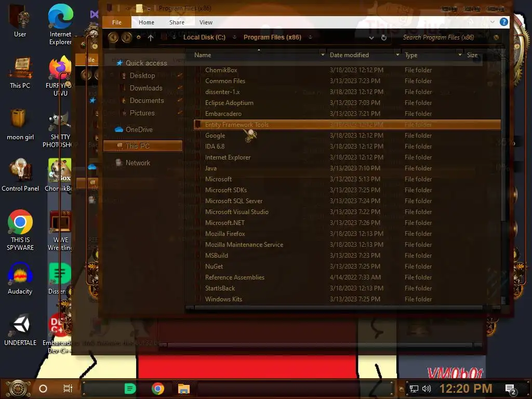Viewport: 532px width, 399px height.
Task: Sort by the Type column header
Action: coord(411,55)
